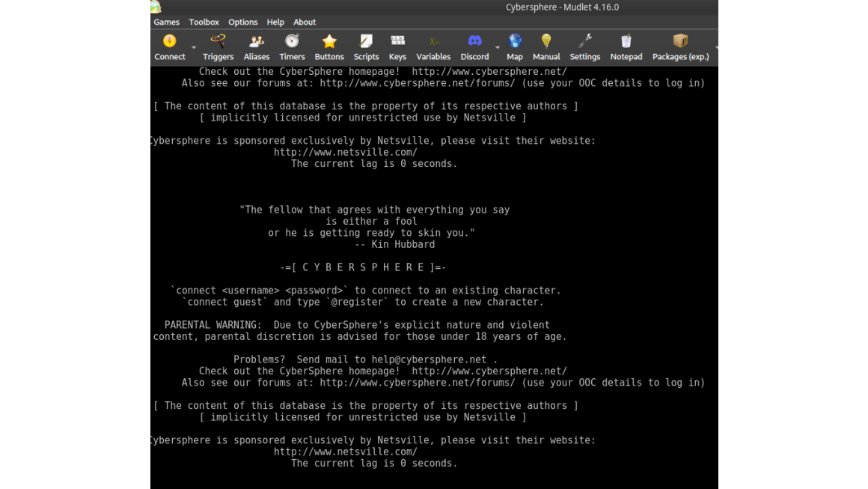Image resolution: width=868 pixels, height=489 pixels.
Task: Click the Mudlet app icon in title bar
Action: 156,7
